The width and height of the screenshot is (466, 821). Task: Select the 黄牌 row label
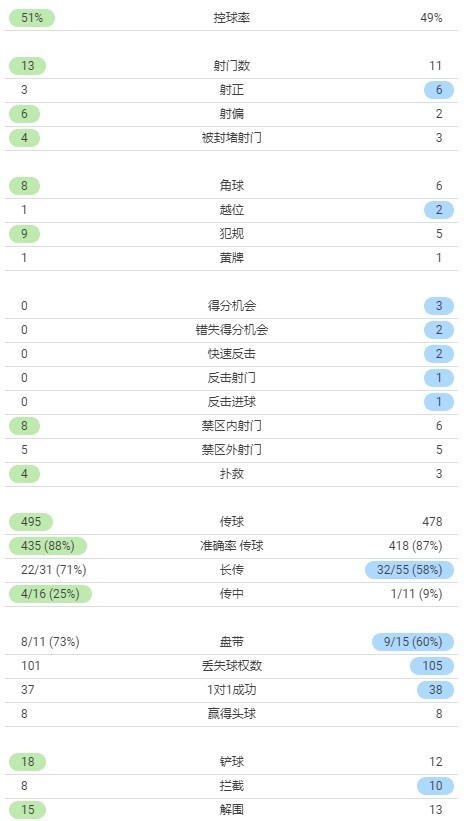(x=232, y=258)
